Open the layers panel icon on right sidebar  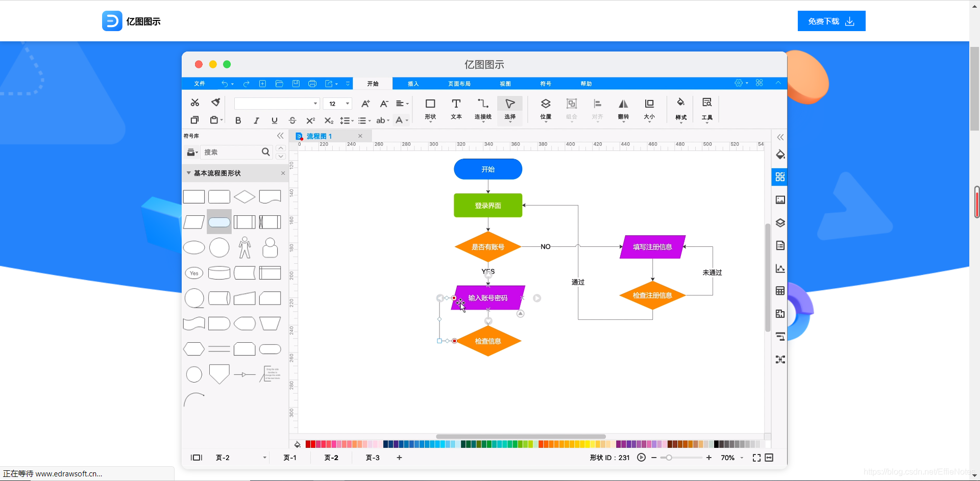(780, 223)
